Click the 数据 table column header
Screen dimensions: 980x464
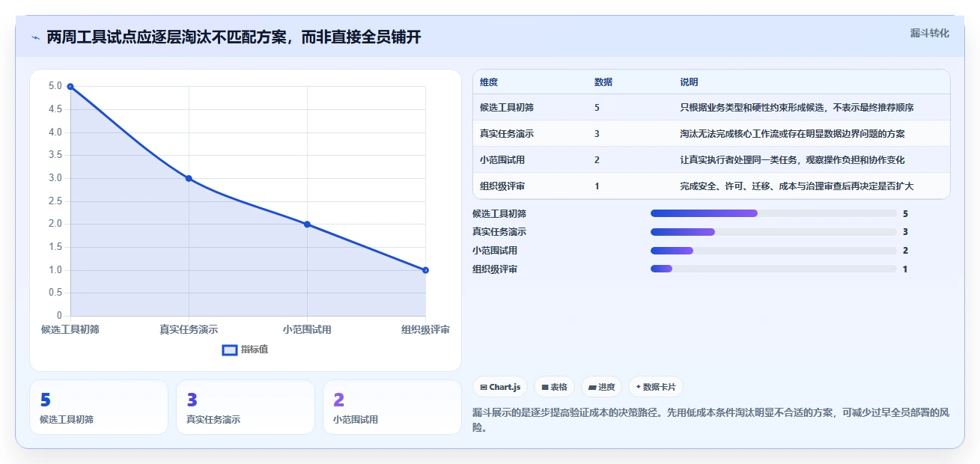603,82
